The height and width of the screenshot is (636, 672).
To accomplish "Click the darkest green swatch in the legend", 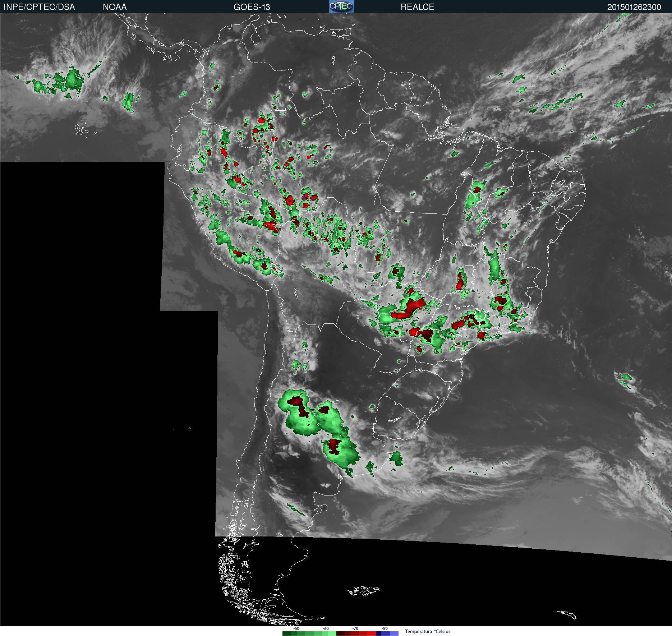I will pyautogui.click(x=287, y=633).
